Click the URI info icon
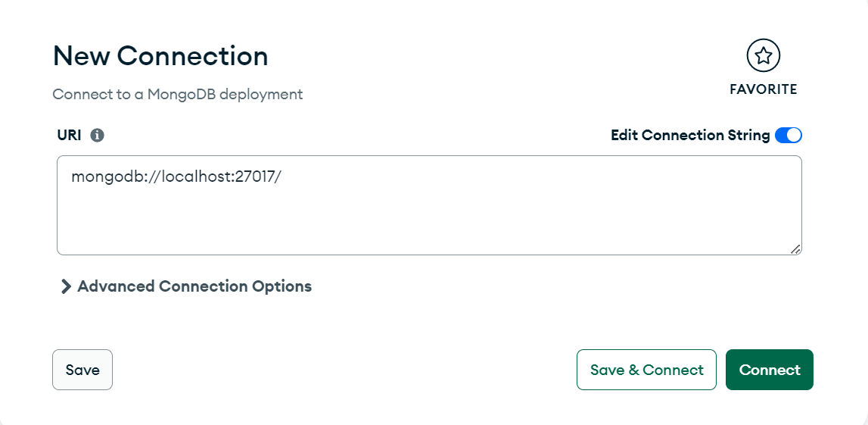 click(97, 136)
